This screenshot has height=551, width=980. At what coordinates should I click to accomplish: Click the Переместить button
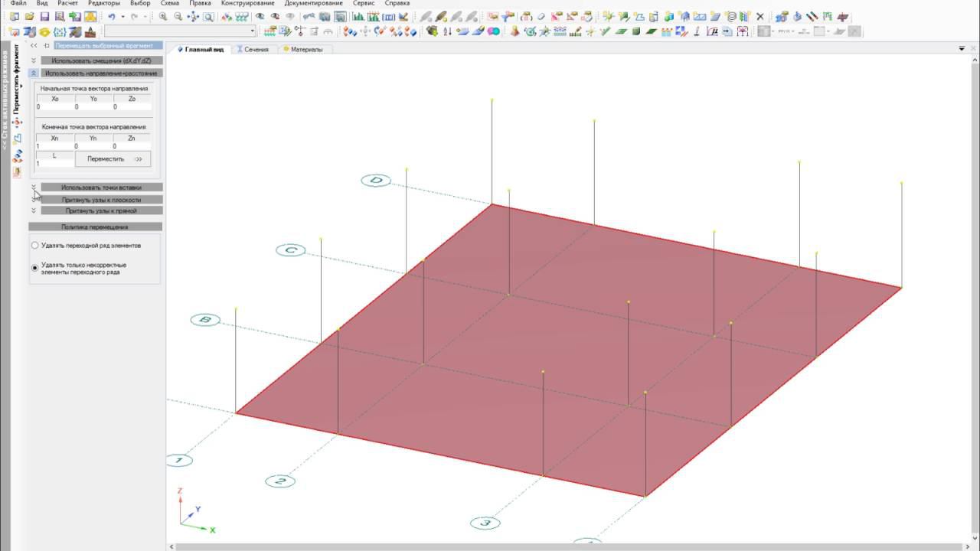pyautogui.click(x=113, y=159)
